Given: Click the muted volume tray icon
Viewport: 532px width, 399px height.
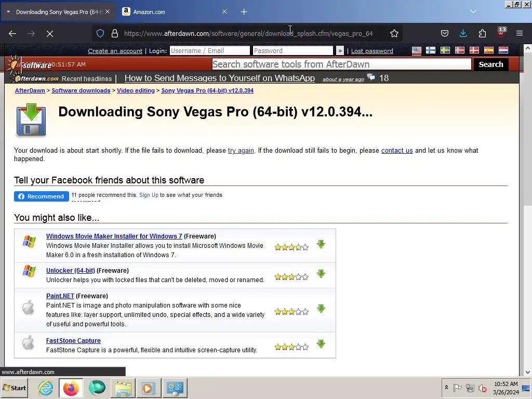Looking at the screenshot, I should click(x=482, y=388).
